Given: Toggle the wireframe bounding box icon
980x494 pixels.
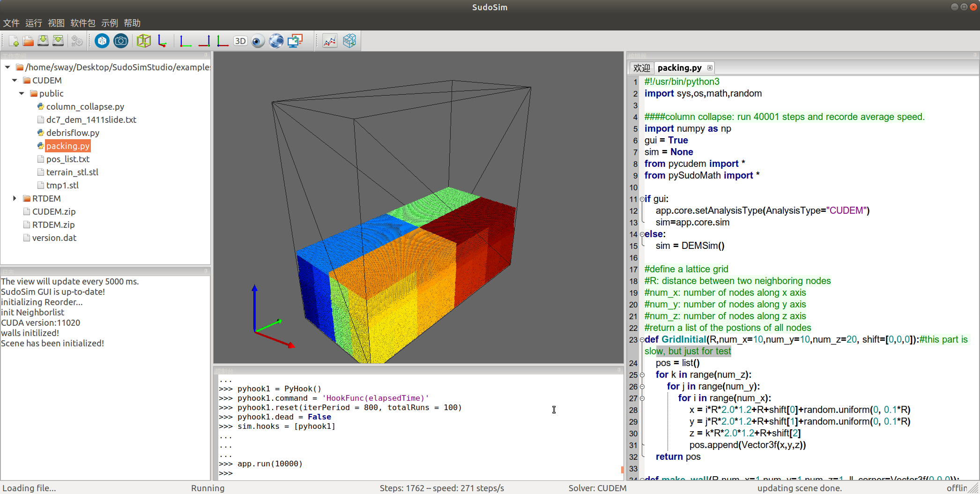Looking at the screenshot, I should [144, 41].
